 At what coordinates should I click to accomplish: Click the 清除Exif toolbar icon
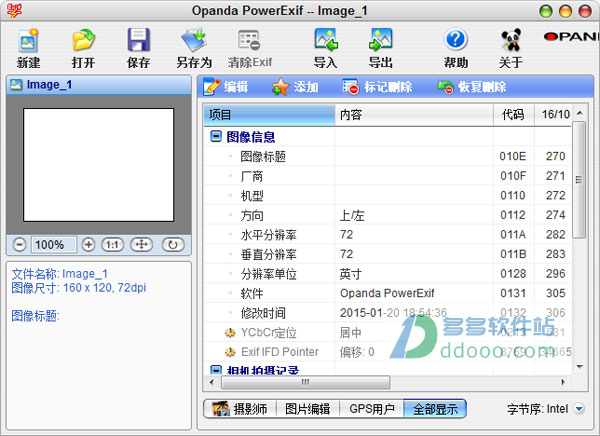point(249,40)
